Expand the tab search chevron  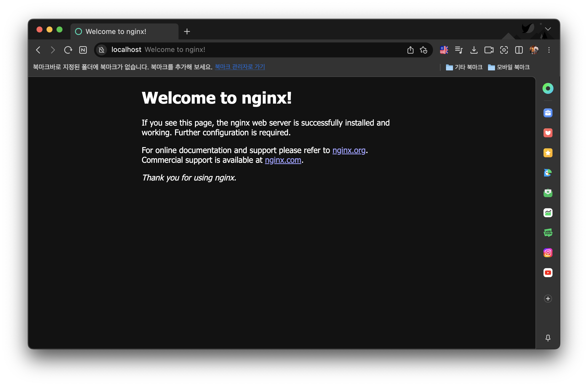(548, 29)
